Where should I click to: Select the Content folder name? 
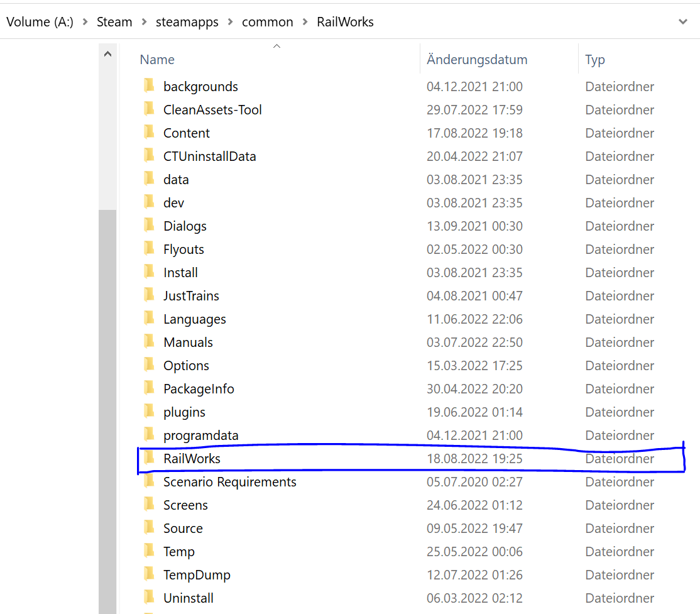tap(186, 133)
